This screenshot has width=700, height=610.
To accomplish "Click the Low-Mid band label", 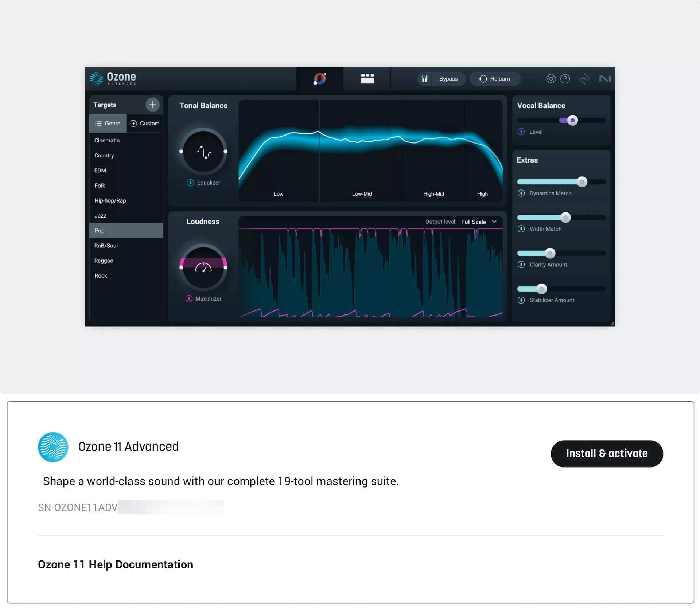I will (362, 194).
